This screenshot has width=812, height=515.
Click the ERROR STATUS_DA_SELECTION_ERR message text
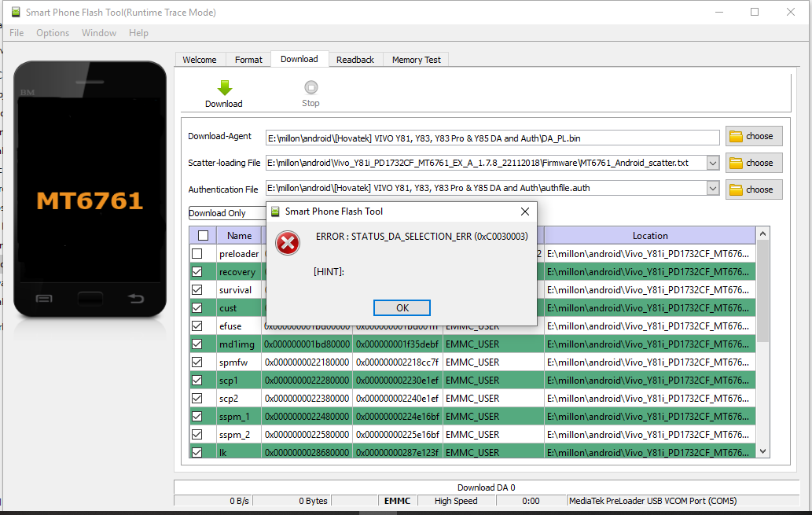[x=421, y=236]
